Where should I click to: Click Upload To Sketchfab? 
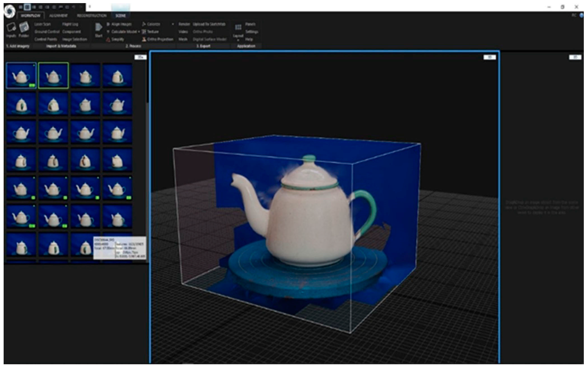(209, 24)
